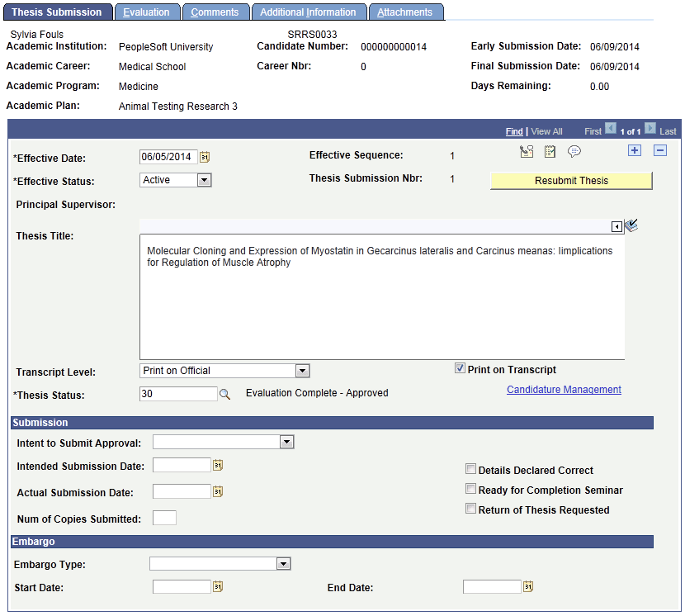The image size is (685, 616).
Task: Click the Embargo Start Date field
Action: click(x=182, y=587)
